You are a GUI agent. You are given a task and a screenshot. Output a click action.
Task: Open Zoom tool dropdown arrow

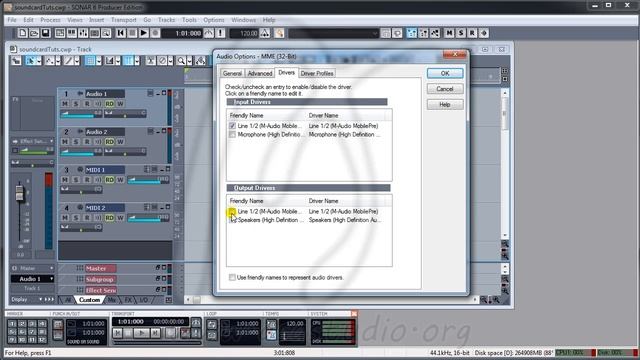(189, 61)
